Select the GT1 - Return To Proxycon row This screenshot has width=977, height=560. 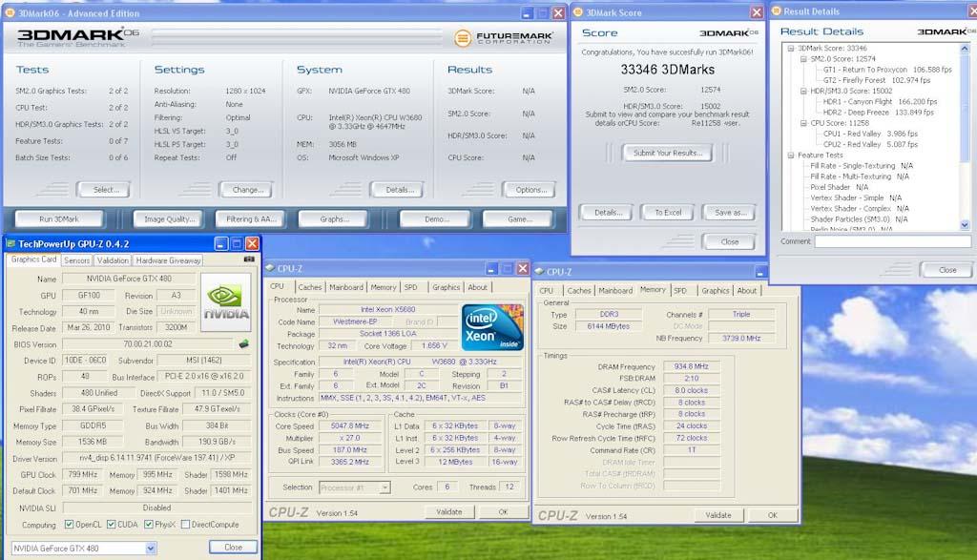point(887,70)
